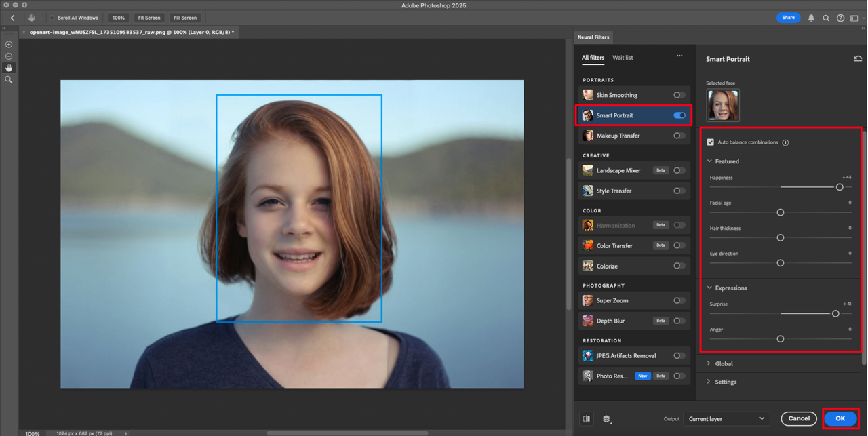Click the status bar zoom percentage field

(x=32, y=433)
